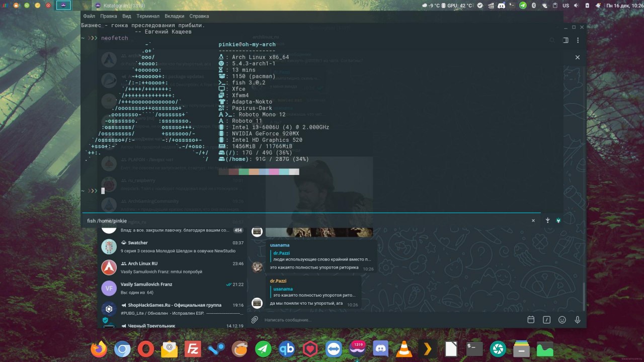Click the volume icon in top panel
This screenshot has height=362, width=644.
pos(576,6)
